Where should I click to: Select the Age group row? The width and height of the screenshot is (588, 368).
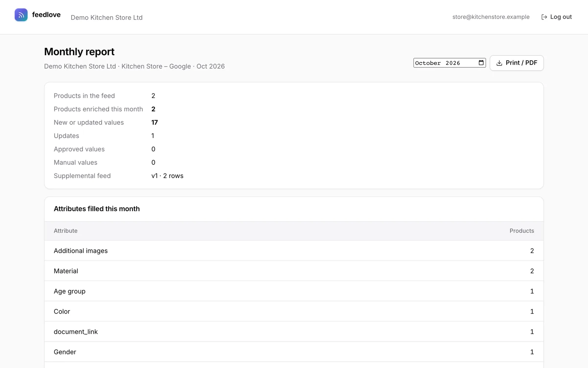pyautogui.click(x=294, y=291)
